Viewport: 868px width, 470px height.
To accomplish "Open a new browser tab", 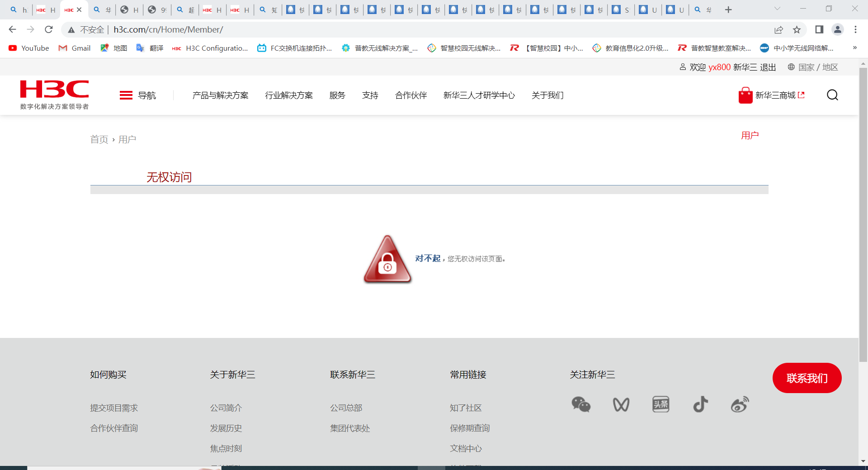I will click(x=728, y=9).
